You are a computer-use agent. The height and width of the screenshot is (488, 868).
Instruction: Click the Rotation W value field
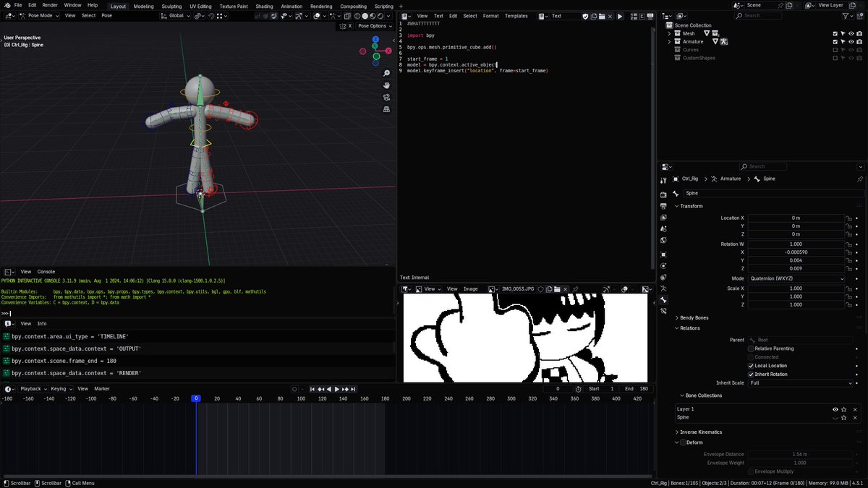[796, 244]
